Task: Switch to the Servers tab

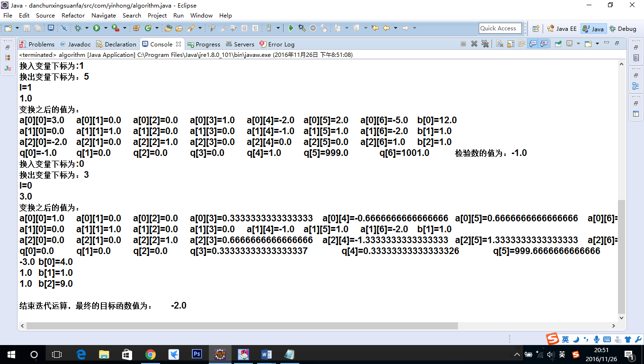Action: click(x=240, y=44)
